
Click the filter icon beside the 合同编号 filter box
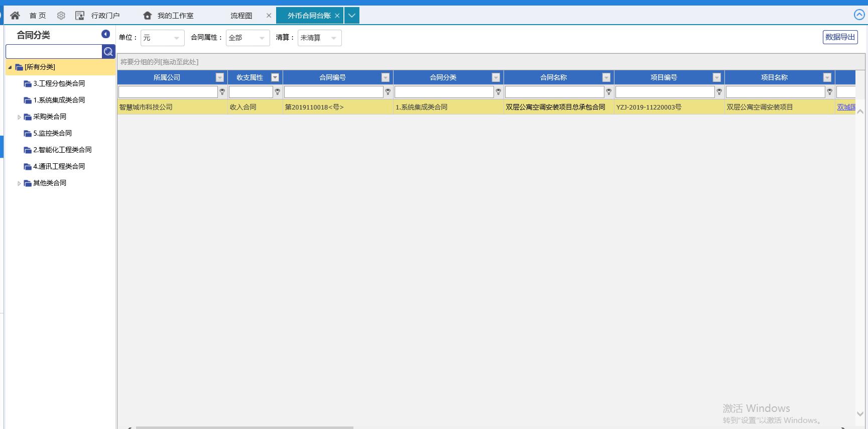(x=388, y=92)
